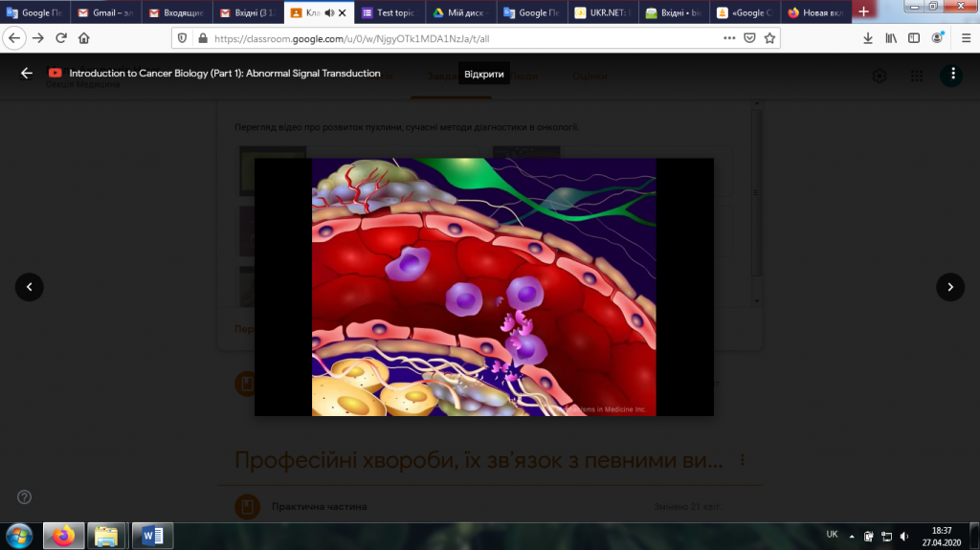Open the taskbar clock and date
The image size is (980, 550).
(x=942, y=537)
